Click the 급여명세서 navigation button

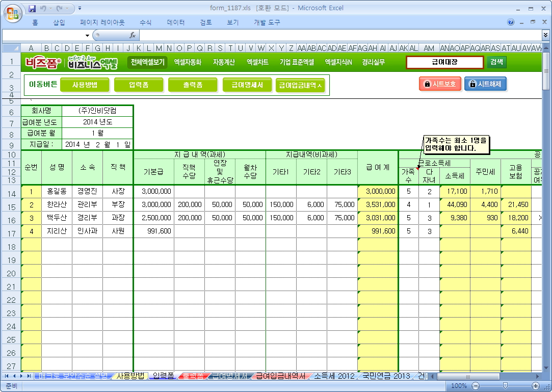click(x=247, y=85)
